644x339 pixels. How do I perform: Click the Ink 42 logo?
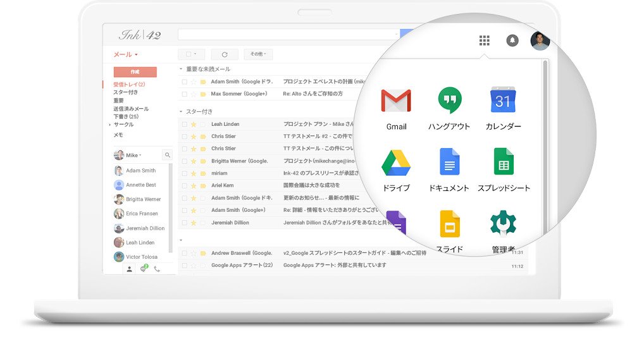click(x=140, y=35)
